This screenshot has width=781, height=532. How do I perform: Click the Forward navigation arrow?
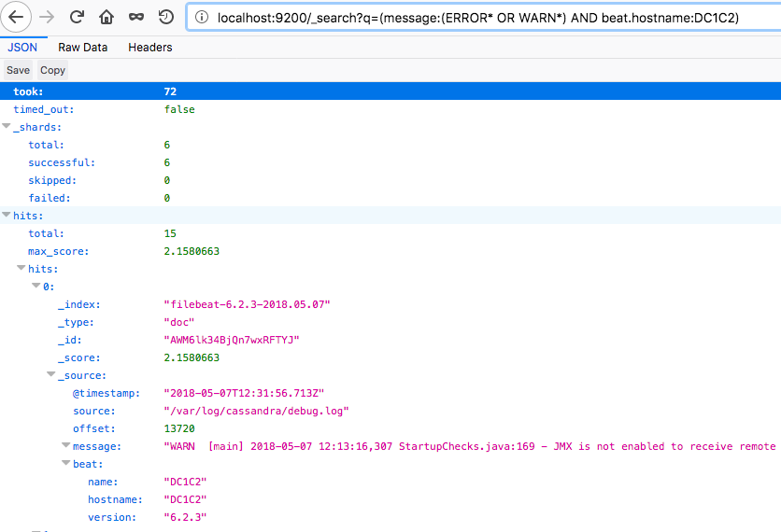tap(48, 17)
